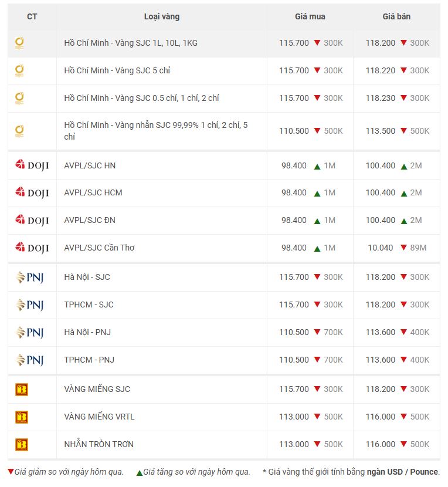
Task: Click green up arrow in AVPL/SJC HN buy price
Action: pos(317,167)
